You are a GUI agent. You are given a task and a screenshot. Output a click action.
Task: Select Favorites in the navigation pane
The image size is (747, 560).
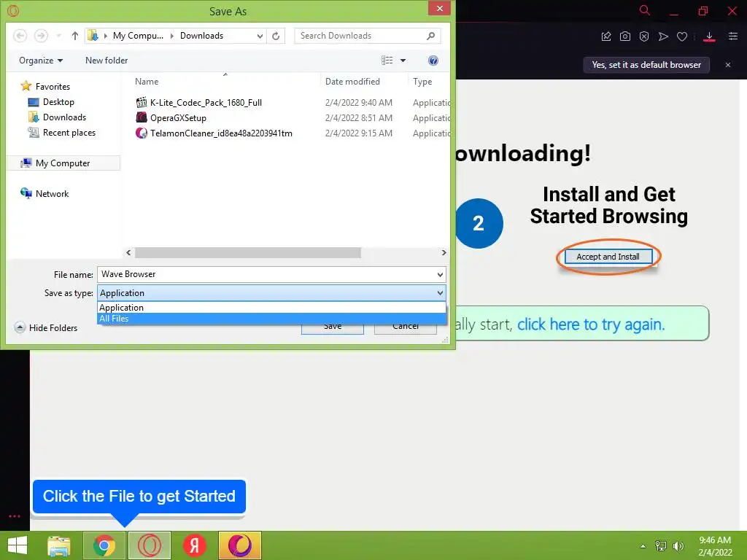[53, 87]
